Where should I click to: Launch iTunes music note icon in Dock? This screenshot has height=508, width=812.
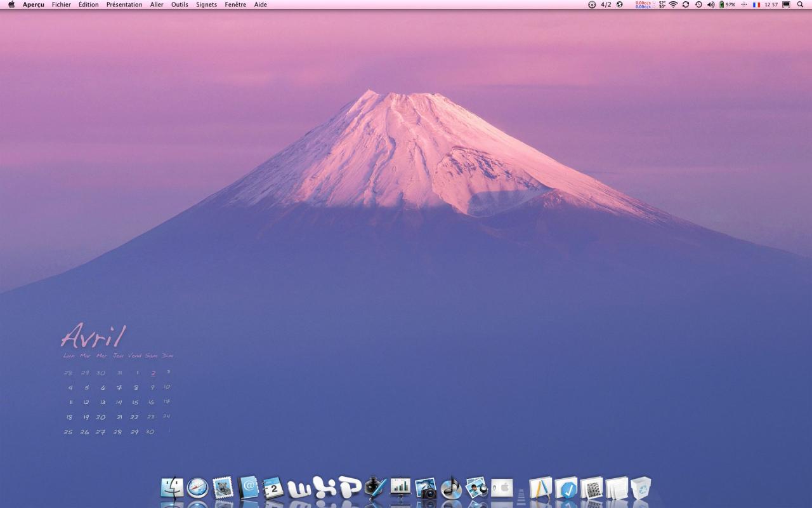tap(451, 488)
